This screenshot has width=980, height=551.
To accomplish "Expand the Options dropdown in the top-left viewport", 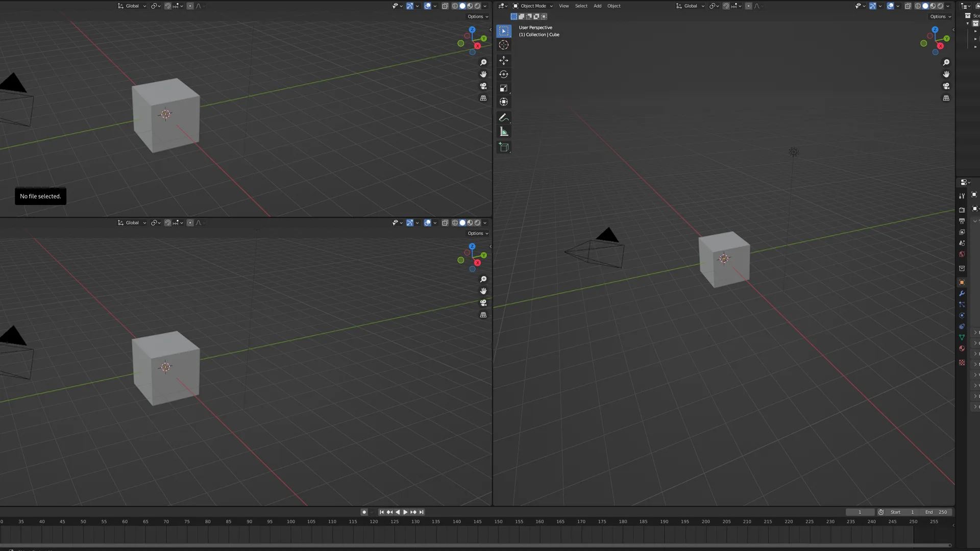I will click(478, 16).
